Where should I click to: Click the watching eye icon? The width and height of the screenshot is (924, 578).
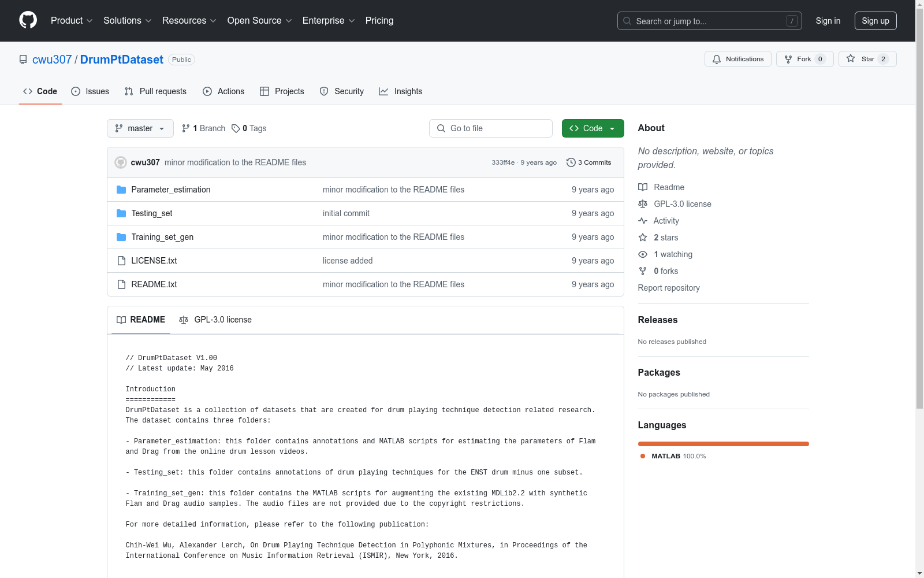(643, 254)
